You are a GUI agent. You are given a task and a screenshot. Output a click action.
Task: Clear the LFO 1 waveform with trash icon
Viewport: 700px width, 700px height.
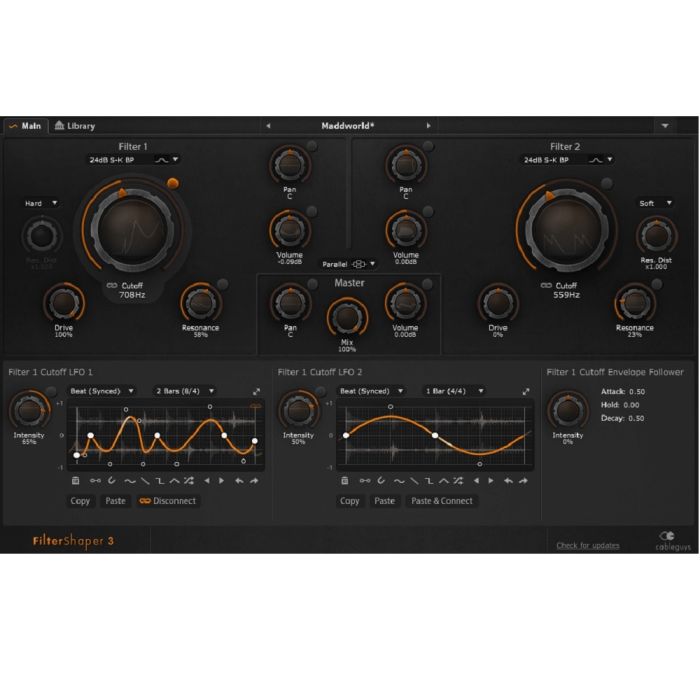tap(75, 480)
